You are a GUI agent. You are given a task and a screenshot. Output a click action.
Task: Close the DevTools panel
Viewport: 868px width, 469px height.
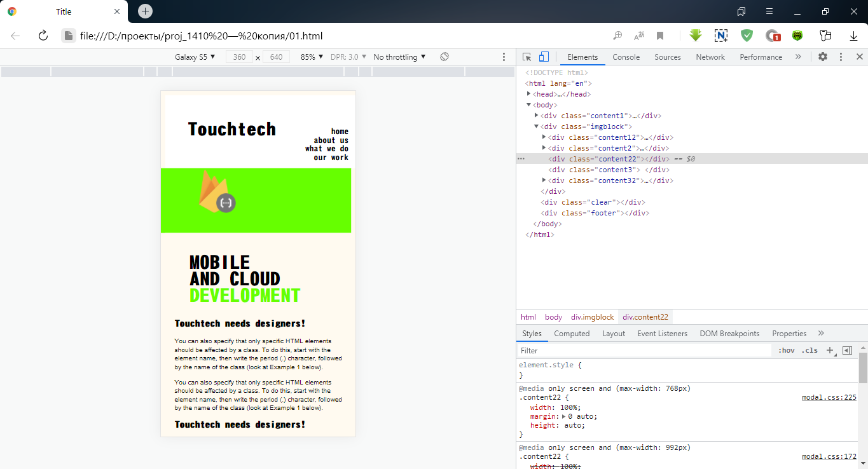(x=859, y=57)
